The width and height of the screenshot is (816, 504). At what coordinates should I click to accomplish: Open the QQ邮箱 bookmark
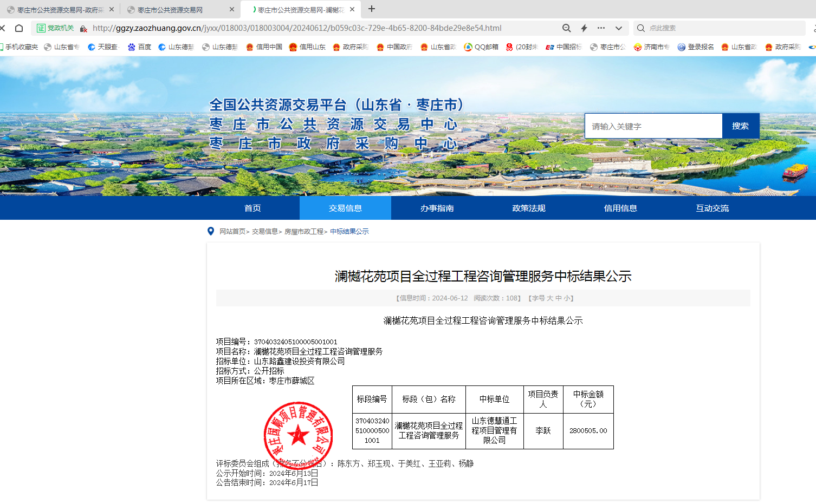point(481,47)
